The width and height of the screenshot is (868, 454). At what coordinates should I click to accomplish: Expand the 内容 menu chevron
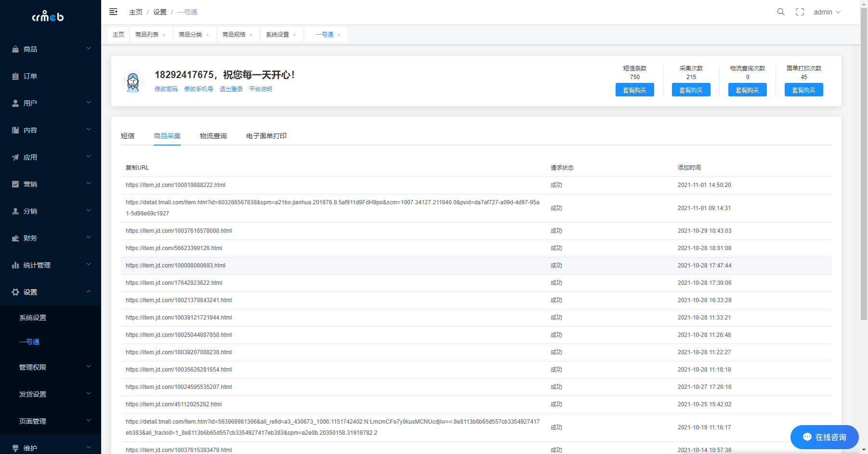click(89, 129)
